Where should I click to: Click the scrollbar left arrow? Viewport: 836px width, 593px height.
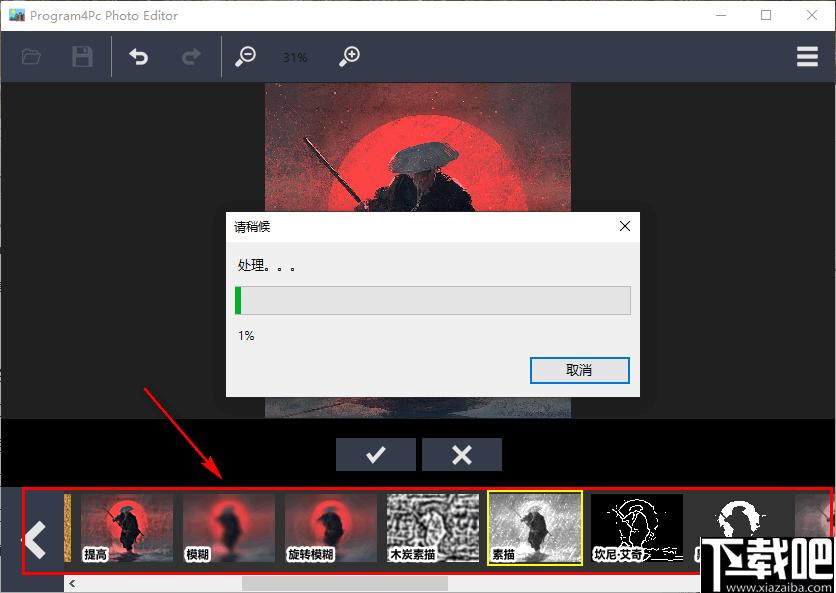[72, 583]
